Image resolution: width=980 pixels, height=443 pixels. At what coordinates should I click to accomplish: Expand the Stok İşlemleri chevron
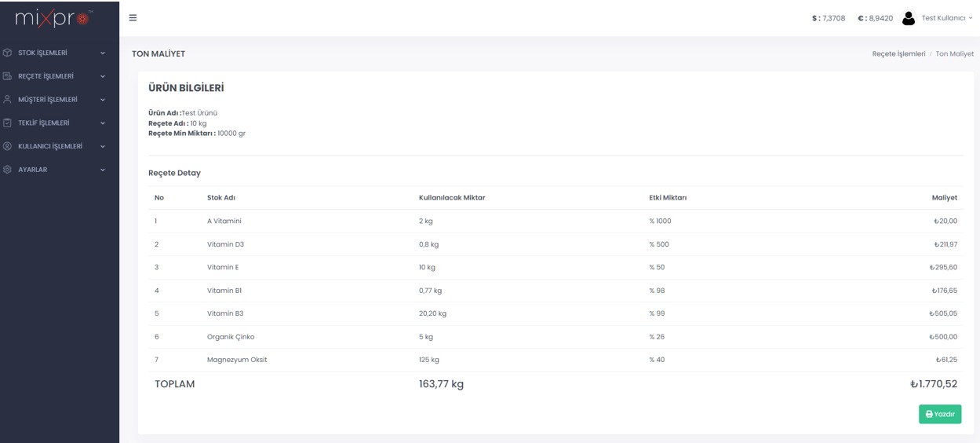click(x=103, y=53)
